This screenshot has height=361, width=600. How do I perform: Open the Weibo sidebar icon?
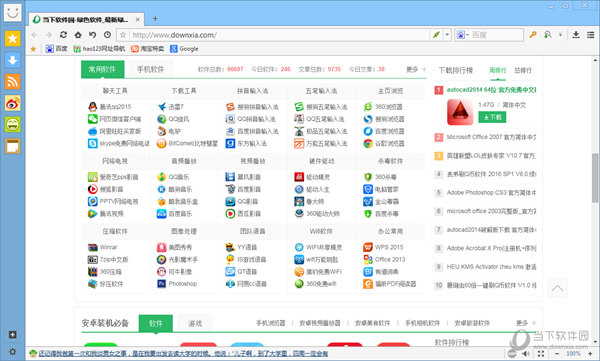[x=13, y=103]
